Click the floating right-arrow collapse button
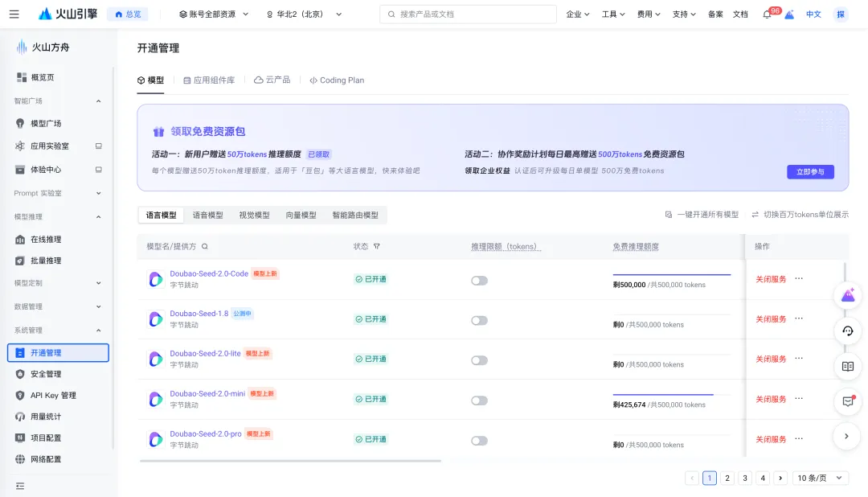Screen dimensions: 868x497 tap(846, 437)
